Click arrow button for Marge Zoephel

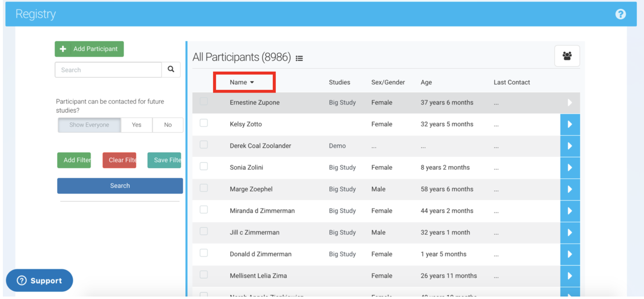point(570,189)
